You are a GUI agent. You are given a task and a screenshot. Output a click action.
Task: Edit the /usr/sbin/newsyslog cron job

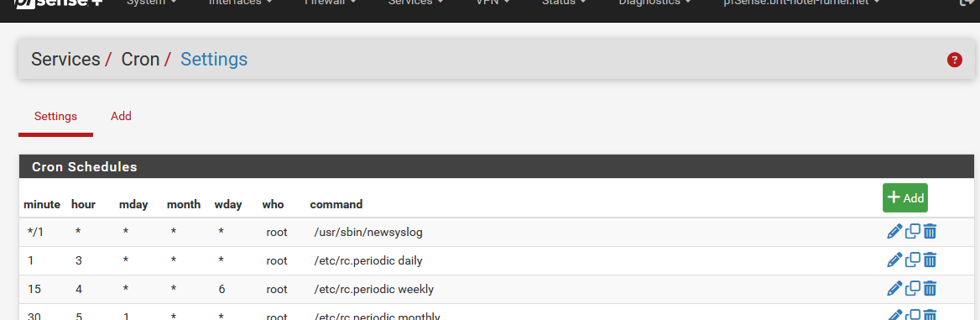tap(894, 232)
